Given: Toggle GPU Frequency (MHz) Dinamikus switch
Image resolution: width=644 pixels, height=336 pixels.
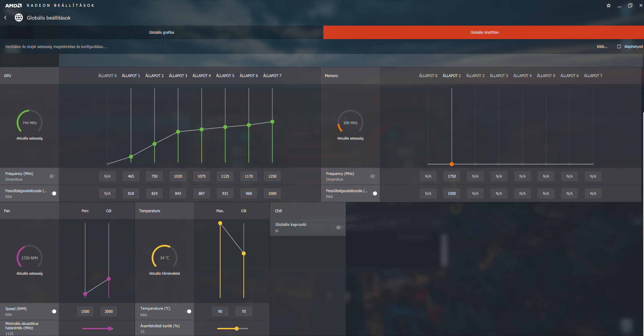Looking at the screenshot, I should click(x=53, y=176).
